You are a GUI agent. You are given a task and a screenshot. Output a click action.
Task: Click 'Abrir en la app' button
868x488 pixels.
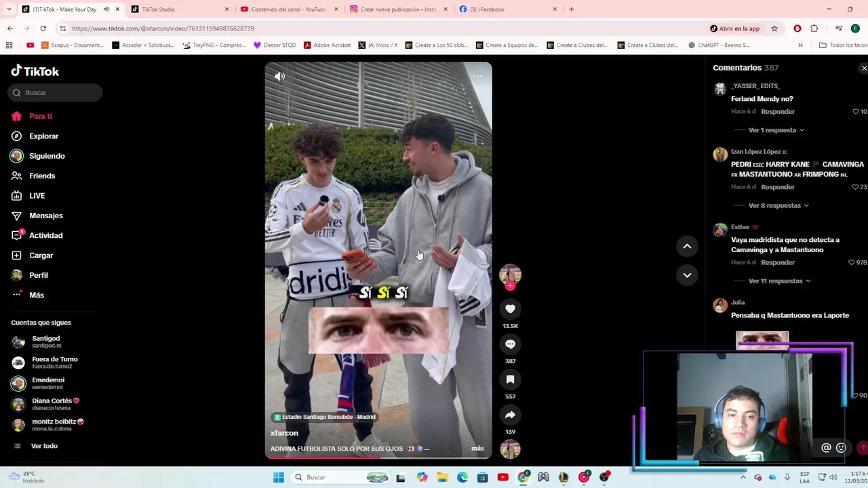coord(734,28)
